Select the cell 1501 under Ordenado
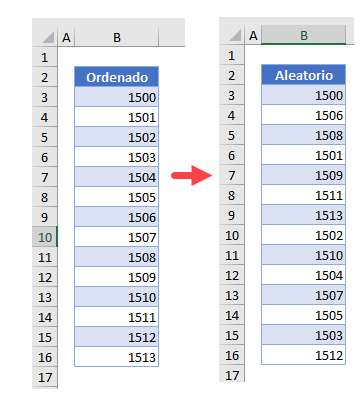 point(117,117)
